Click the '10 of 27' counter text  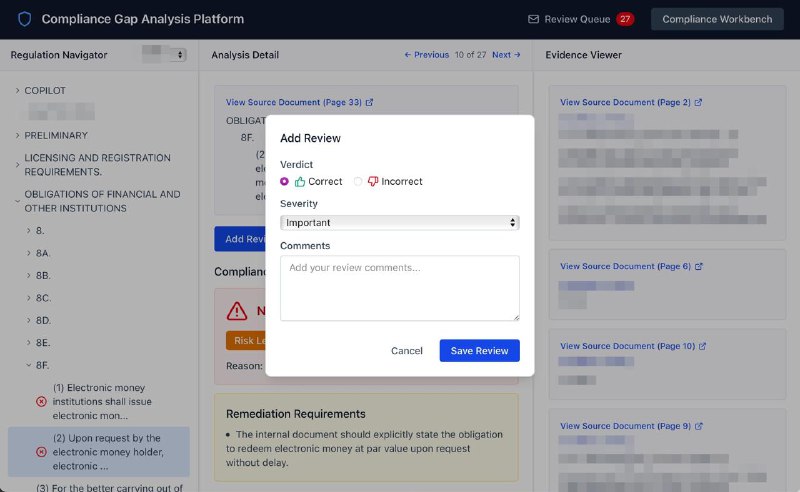(x=470, y=55)
